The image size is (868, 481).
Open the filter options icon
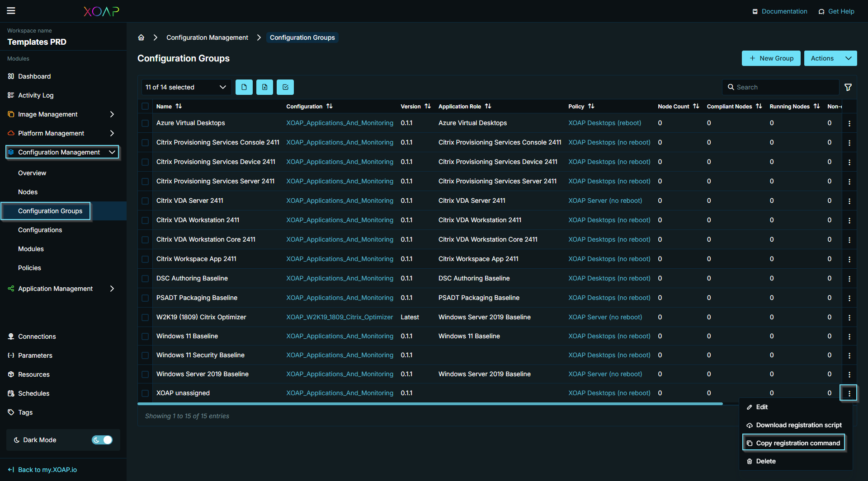click(x=849, y=87)
